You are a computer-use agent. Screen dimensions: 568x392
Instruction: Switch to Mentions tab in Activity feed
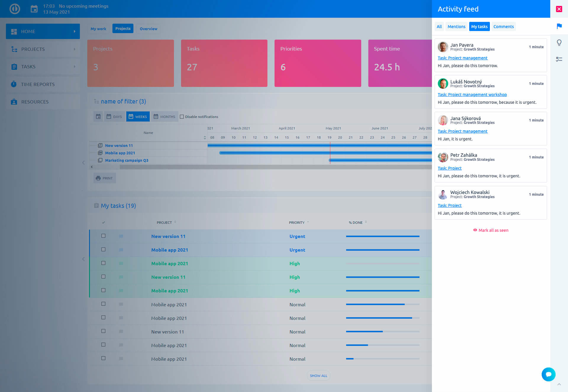456,27
